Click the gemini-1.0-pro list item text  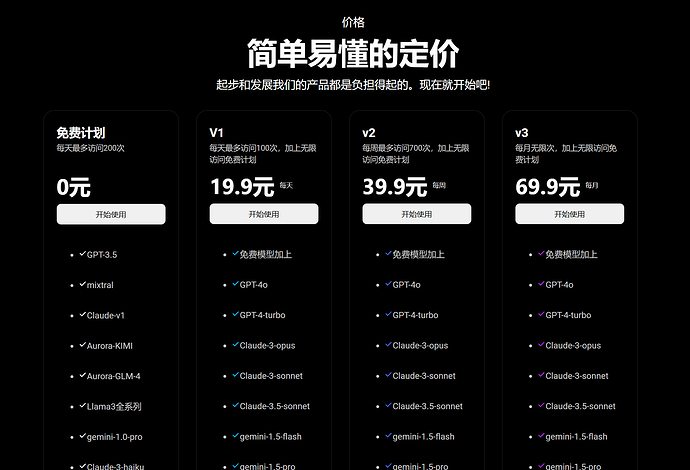tap(114, 437)
